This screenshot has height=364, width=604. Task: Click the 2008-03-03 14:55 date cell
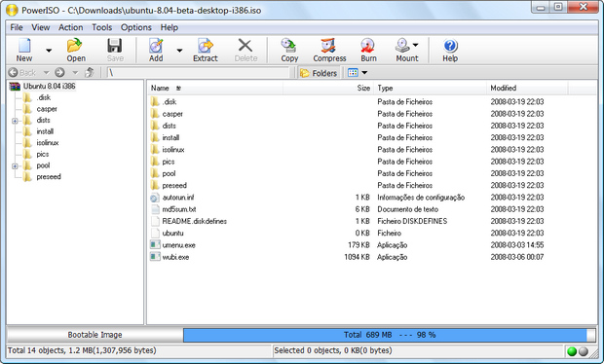pos(517,245)
